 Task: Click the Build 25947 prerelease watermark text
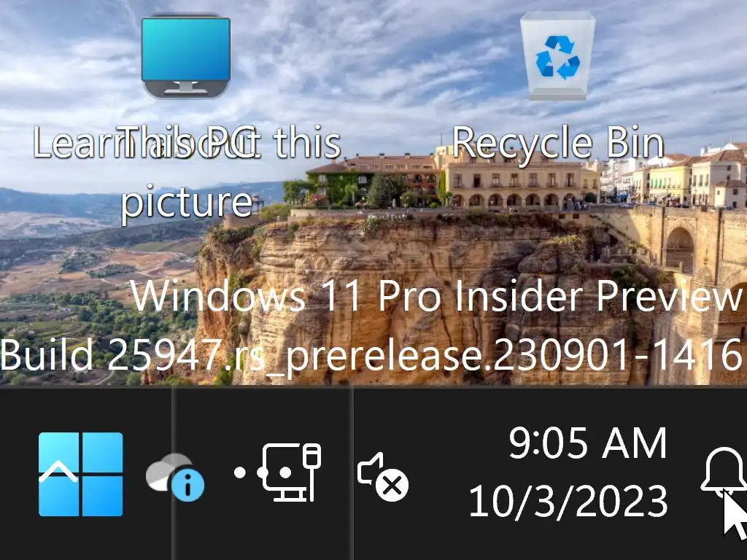[x=371, y=355]
